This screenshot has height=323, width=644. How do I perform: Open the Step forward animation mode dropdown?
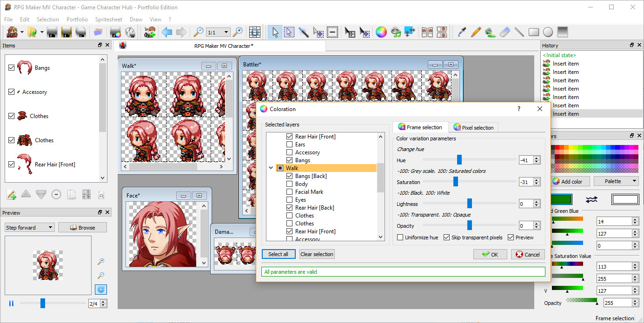tap(50, 227)
